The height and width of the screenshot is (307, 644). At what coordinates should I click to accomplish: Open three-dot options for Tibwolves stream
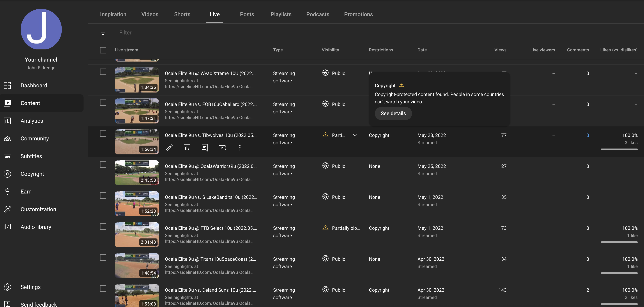[x=240, y=148]
